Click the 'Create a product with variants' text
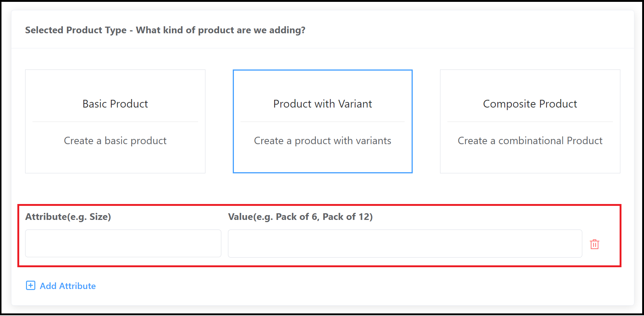Screen dimensions: 644x316 tap(322, 140)
